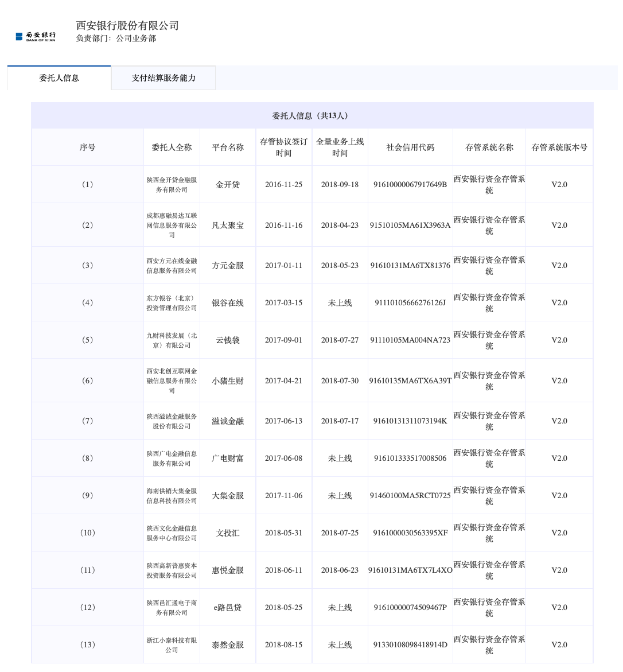Click platform name 金开贷
The image size is (623, 672).
(228, 185)
